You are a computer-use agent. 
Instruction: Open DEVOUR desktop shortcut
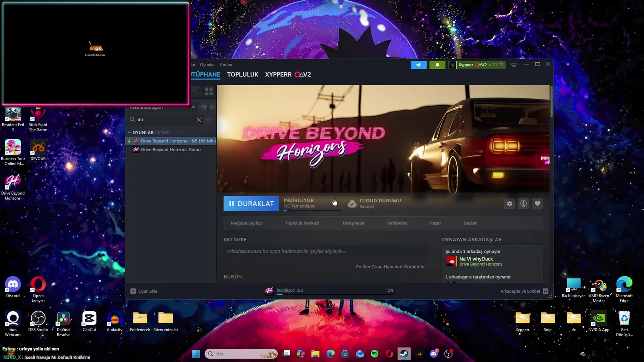(38, 151)
